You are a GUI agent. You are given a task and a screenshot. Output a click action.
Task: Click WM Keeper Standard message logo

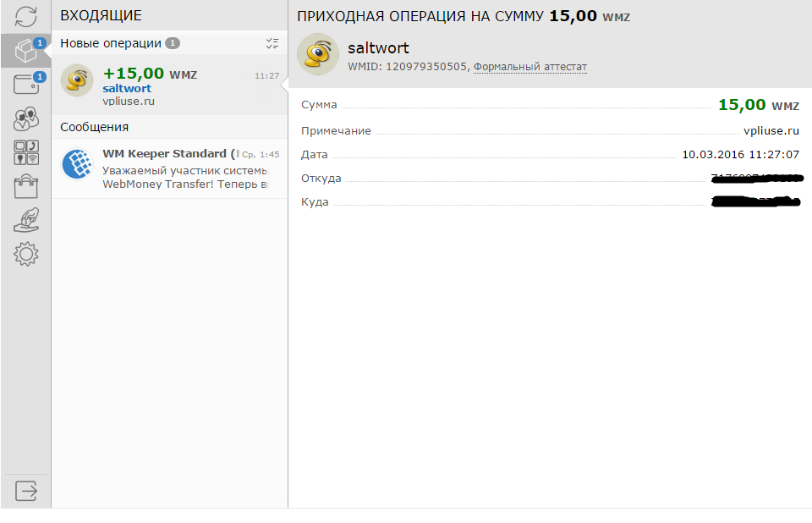pos(77,164)
